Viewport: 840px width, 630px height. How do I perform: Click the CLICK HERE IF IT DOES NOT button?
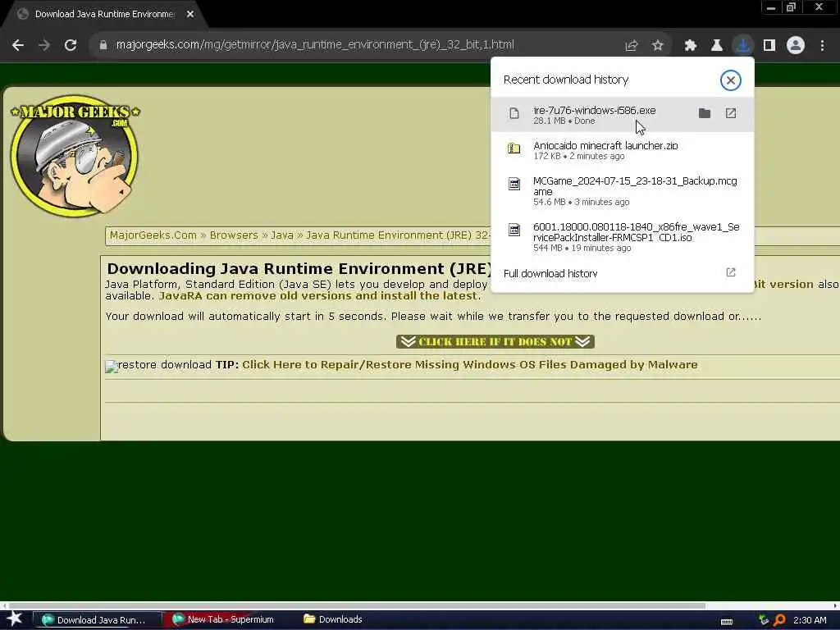[495, 342]
